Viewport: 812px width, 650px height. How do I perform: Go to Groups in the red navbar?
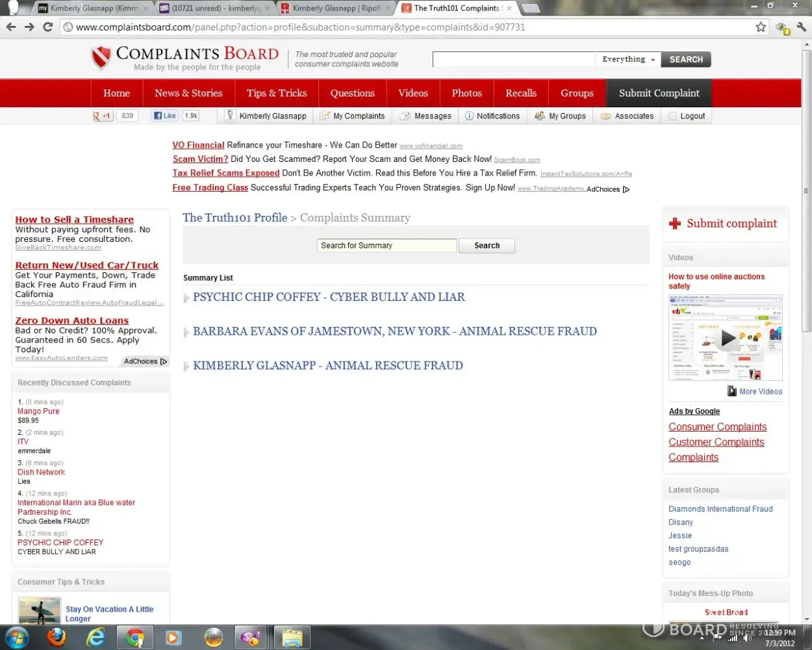tap(577, 93)
